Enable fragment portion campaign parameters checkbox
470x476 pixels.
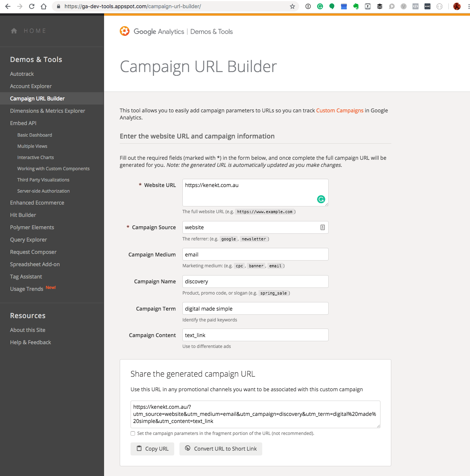point(133,433)
